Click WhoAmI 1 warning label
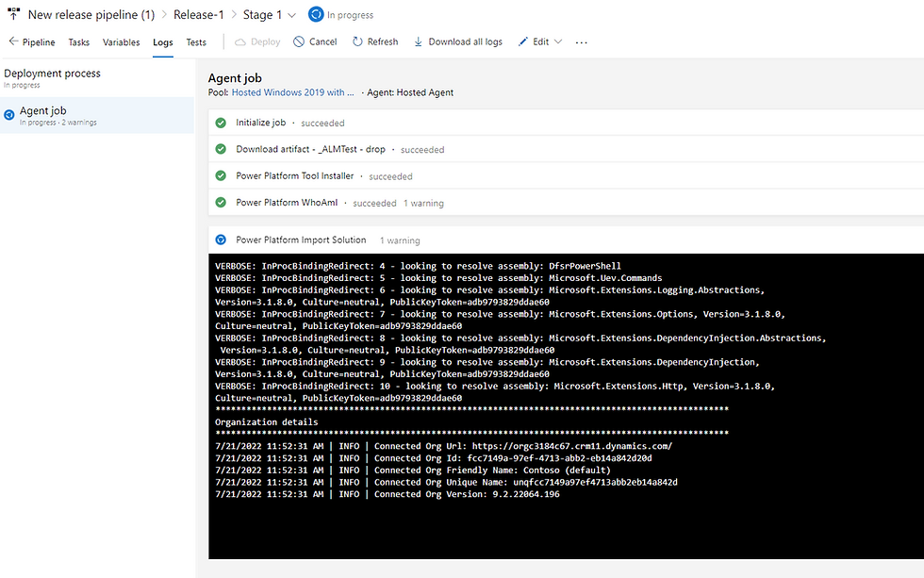This screenshot has width=924, height=578. point(423,204)
